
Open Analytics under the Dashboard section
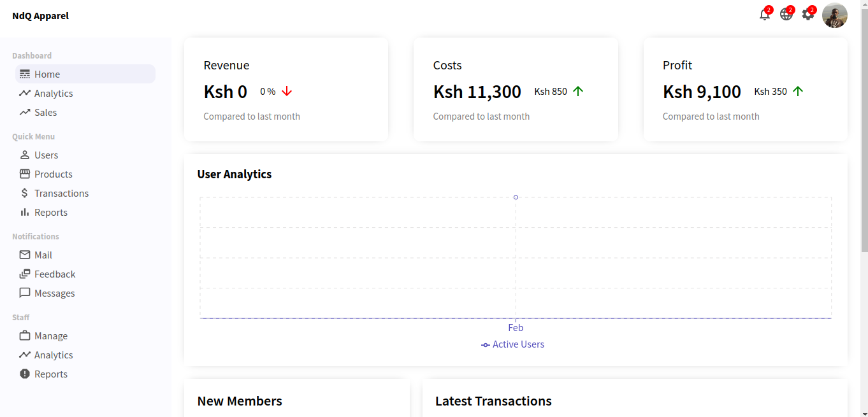coord(54,93)
